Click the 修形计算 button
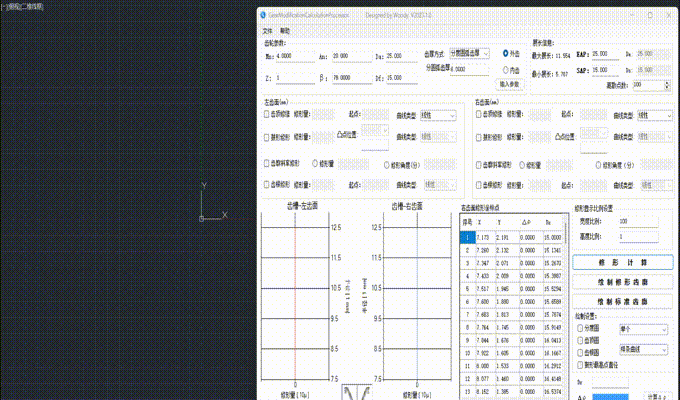This screenshot has width=680, height=400. 623,262
